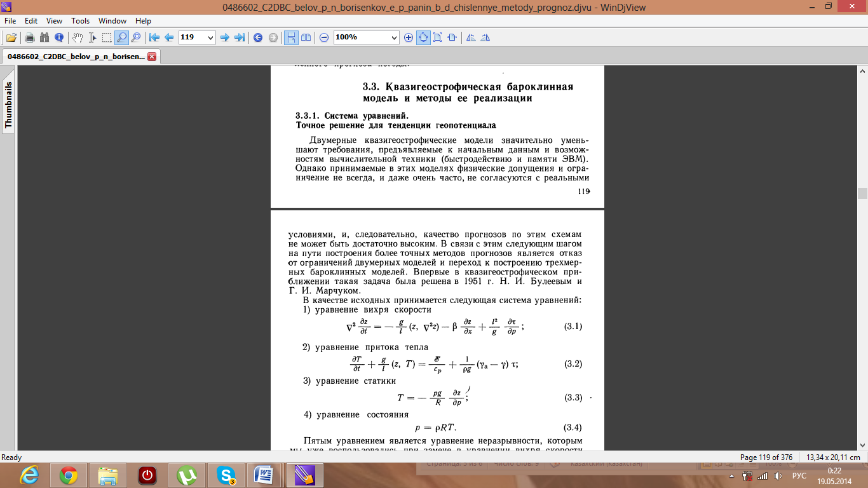This screenshot has height=488, width=868.
Task: Open Find with the binoculars icon
Action: point(44,37)
